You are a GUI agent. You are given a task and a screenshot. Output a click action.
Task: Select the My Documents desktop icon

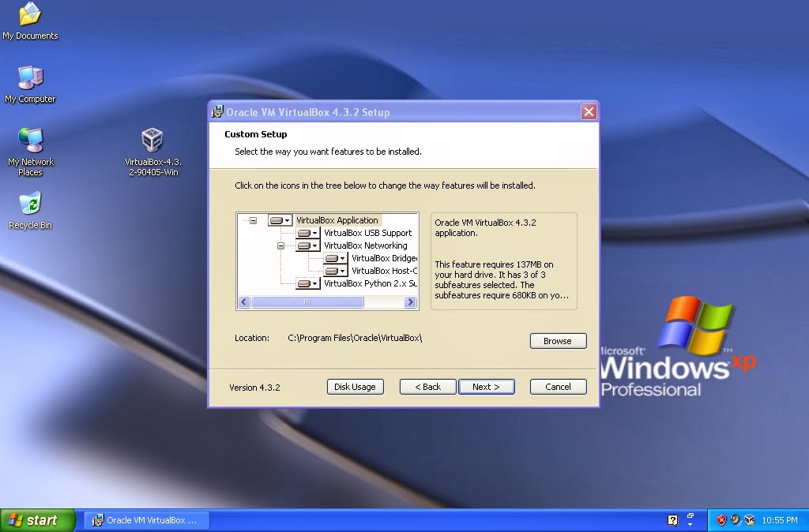[30, 21]
